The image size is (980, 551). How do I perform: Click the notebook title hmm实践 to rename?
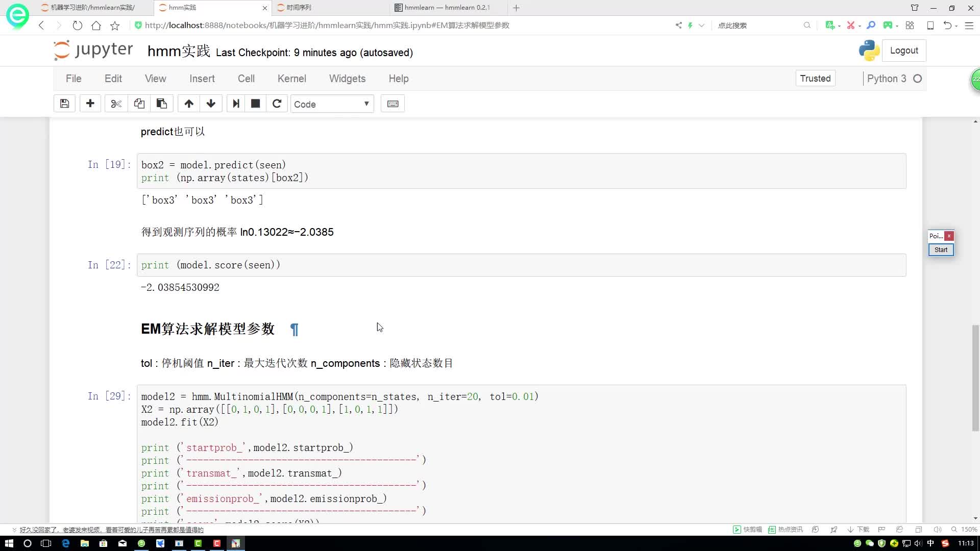point(179,51)
